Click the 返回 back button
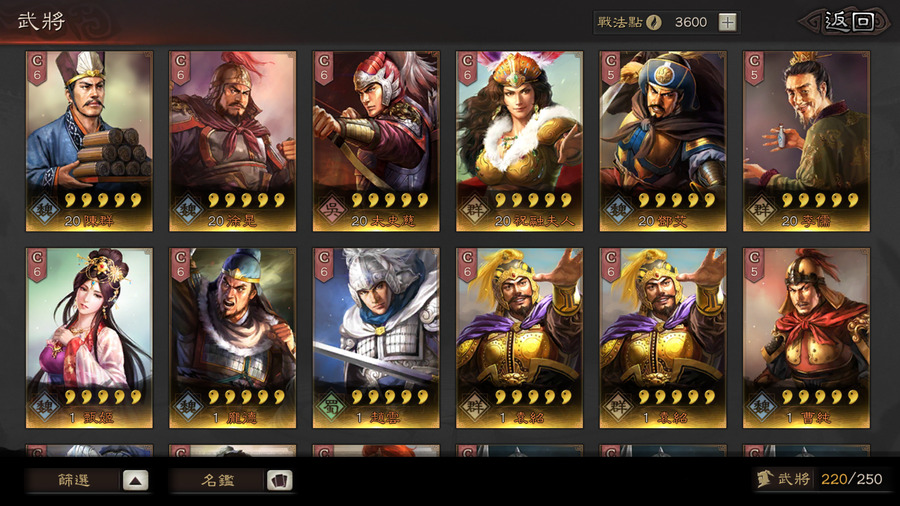Viewport: 900px width, 506px height. [848, 22]
